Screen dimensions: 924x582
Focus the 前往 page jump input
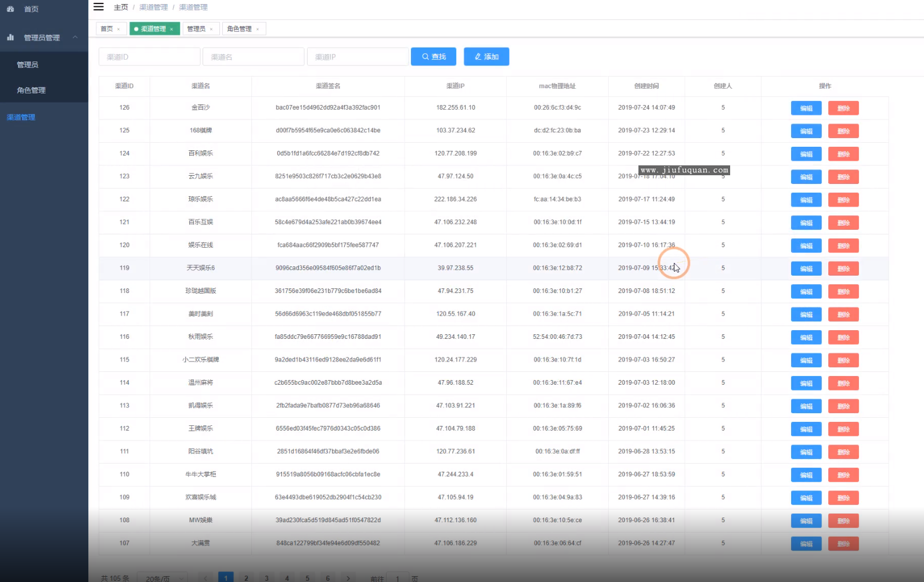[x=398, y=578]
